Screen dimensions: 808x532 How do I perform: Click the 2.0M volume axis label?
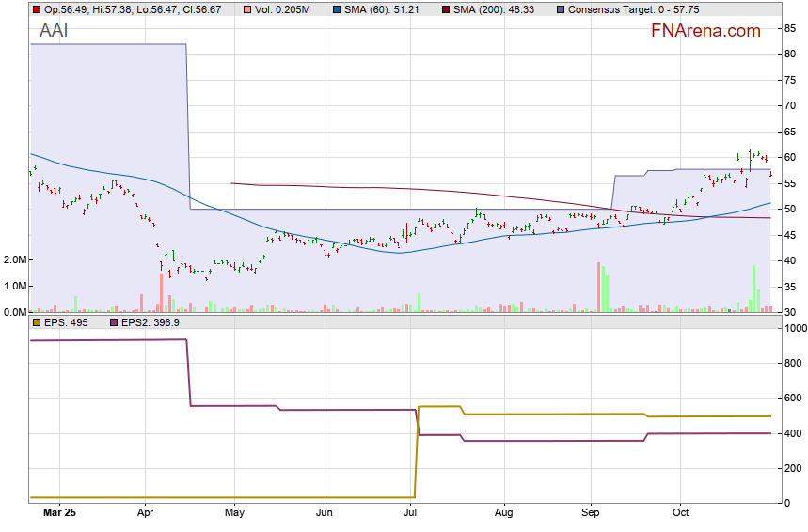15,259
